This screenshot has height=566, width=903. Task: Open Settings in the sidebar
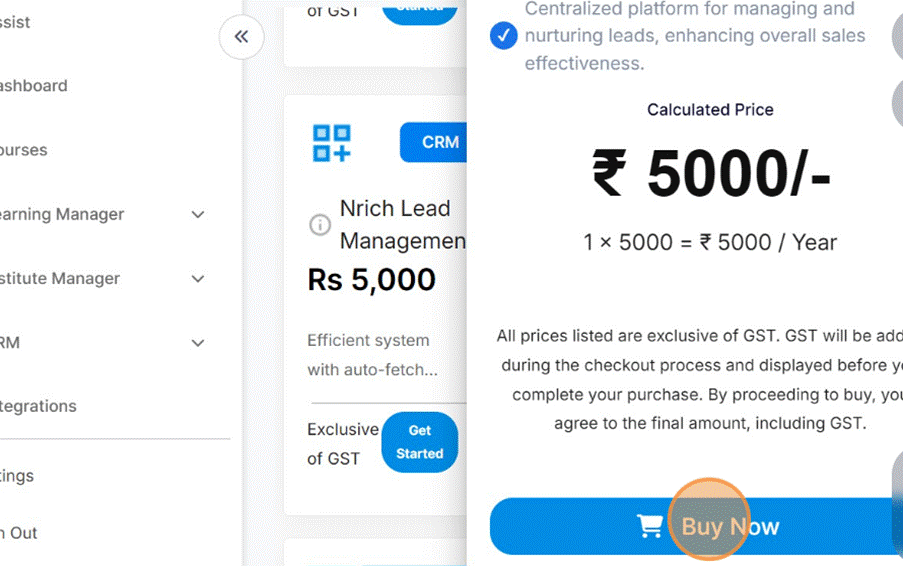(x=17, y=476)
